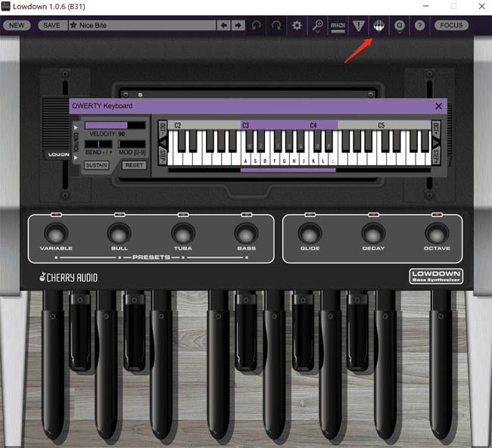Hit the panic warning triangle icon

click(358, 26)
